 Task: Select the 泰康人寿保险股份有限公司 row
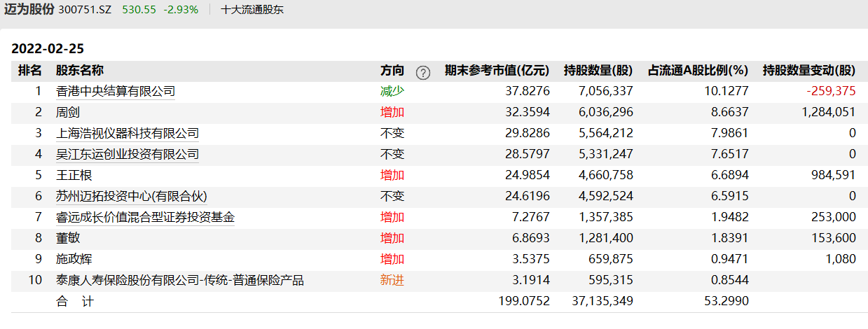point(179,280)
